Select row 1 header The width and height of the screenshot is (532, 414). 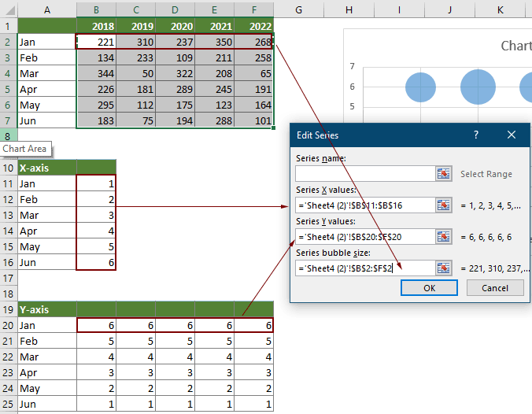pyautogui.click(x=8, y=26)
